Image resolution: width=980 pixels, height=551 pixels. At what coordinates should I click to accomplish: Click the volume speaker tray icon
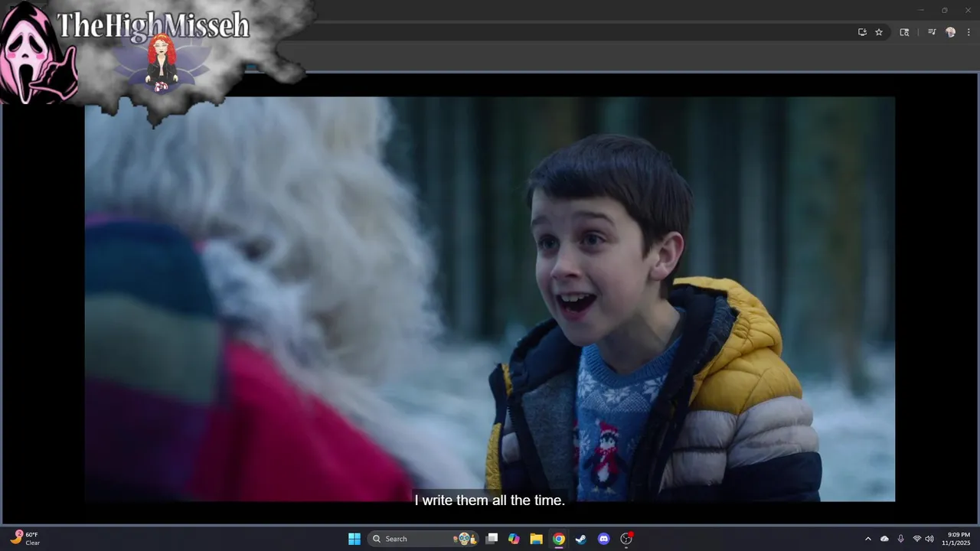[x=929, y=539]
